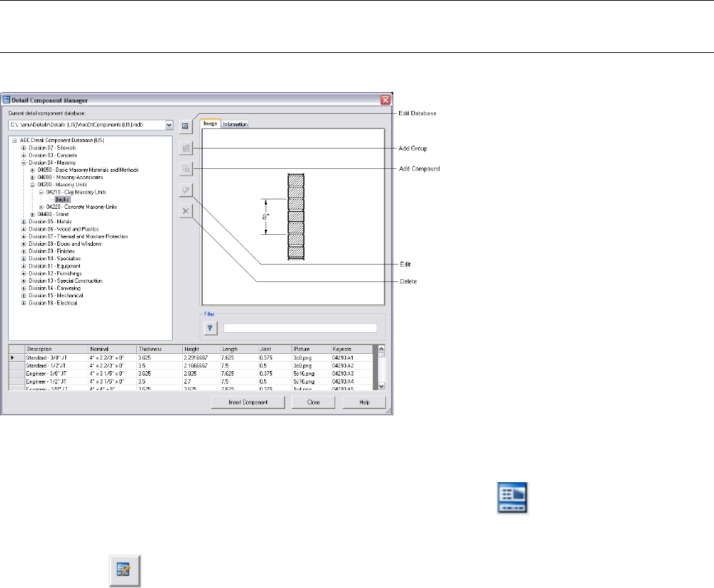Select Division 15 - Mechanical item
The width and height of the screenshot is (714, 588).
pyautogui.click(x=56, y=295)
